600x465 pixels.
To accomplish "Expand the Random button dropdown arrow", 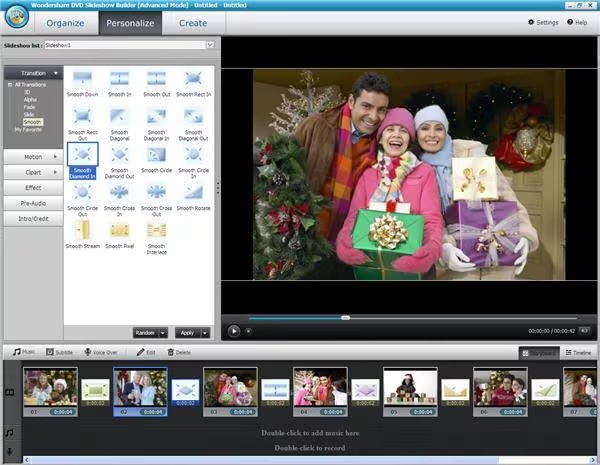I will [163, 333].
